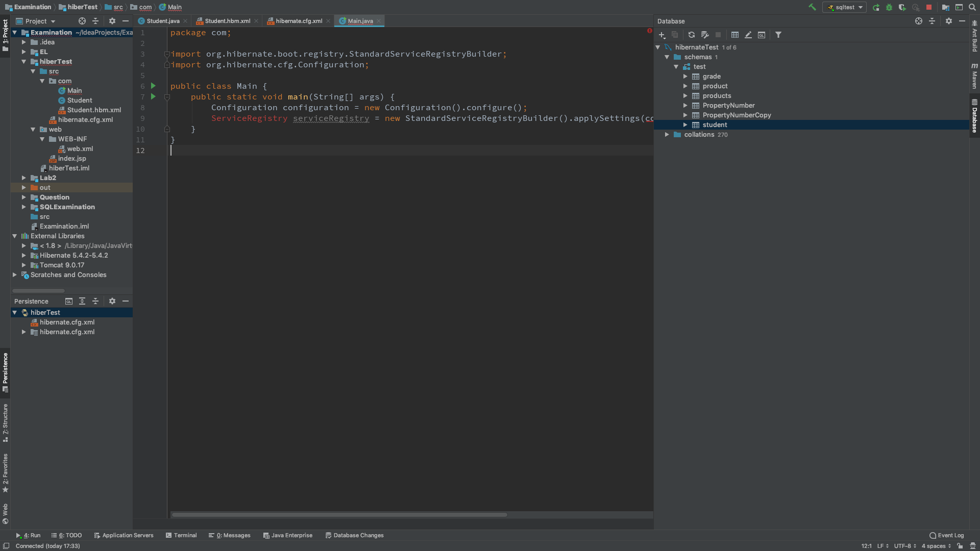Image resolution: width=980 pixels, height=551 pixels.
Task: Open the QL console icon in Database toolbar
Action: 762,35
